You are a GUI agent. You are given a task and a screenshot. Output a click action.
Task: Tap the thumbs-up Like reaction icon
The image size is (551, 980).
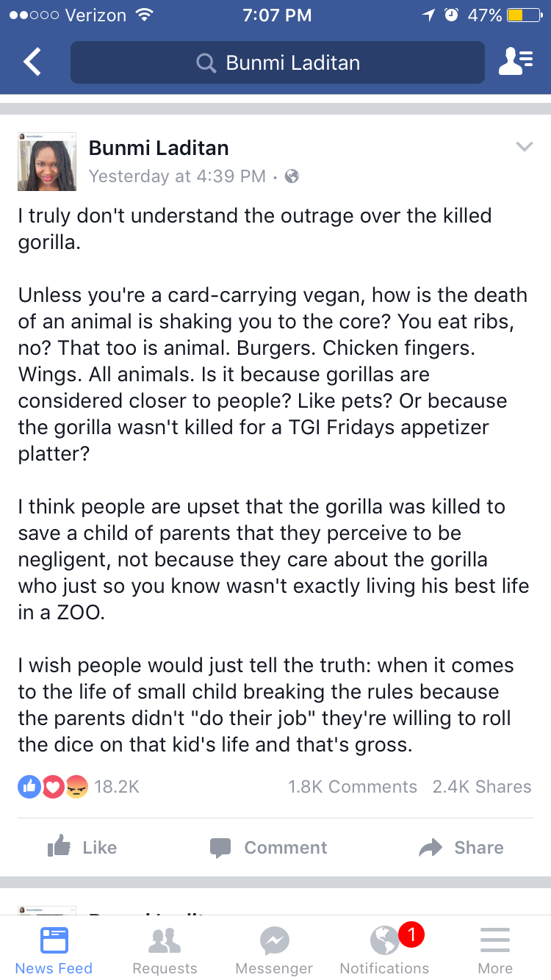click(x=28, y=787)
